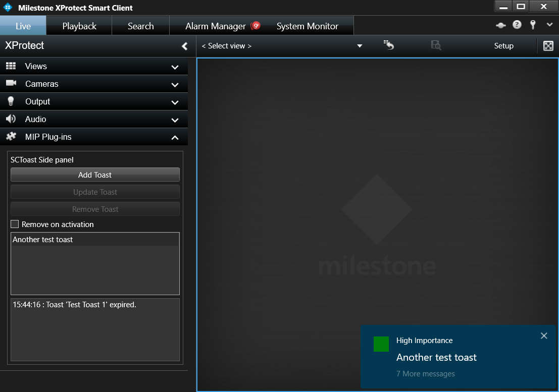559x392 pixels.
Task: Click the reload view icon in toolbar
Action: point(388,45)
